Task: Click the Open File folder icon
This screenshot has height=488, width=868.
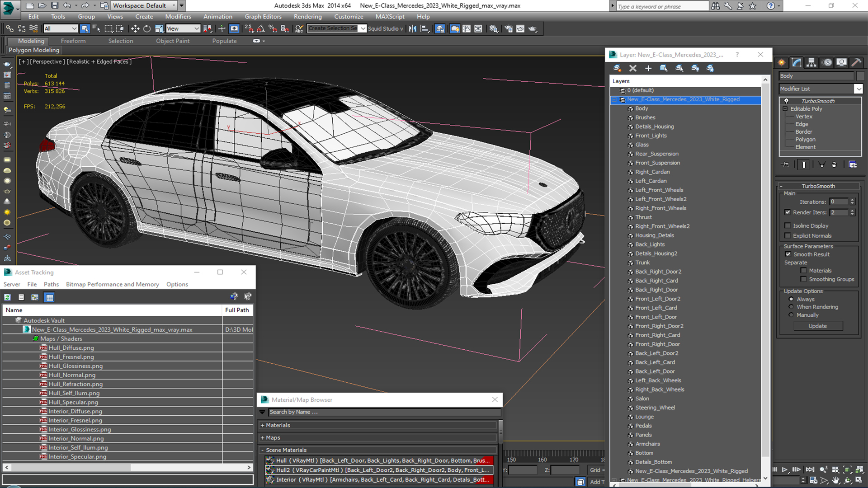Action: pos(42,5)
